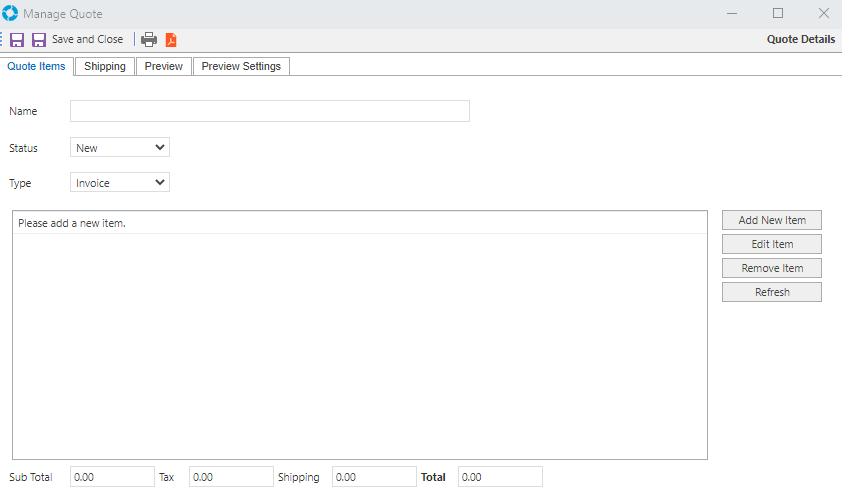Viewport: 842px width, 499px height.
Task: Close the Manage Quote window
Action: pos(823,14)
